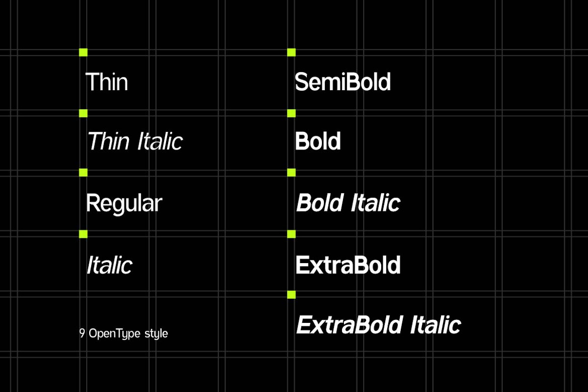Select the ExtraBold style label
Viewport: 588px width, 392px height.
(x=348, y=265)
